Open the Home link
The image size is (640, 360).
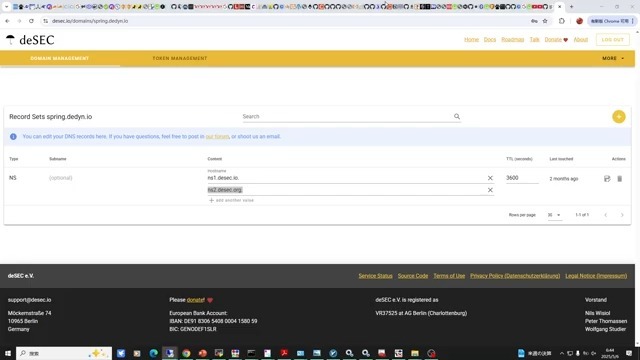471,40
